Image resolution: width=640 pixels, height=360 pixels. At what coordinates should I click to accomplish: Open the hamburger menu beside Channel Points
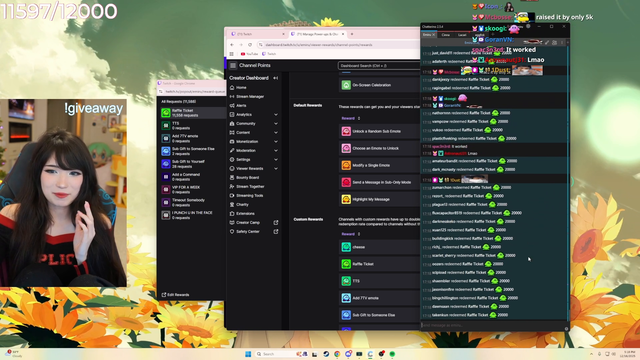pos(233,65)
